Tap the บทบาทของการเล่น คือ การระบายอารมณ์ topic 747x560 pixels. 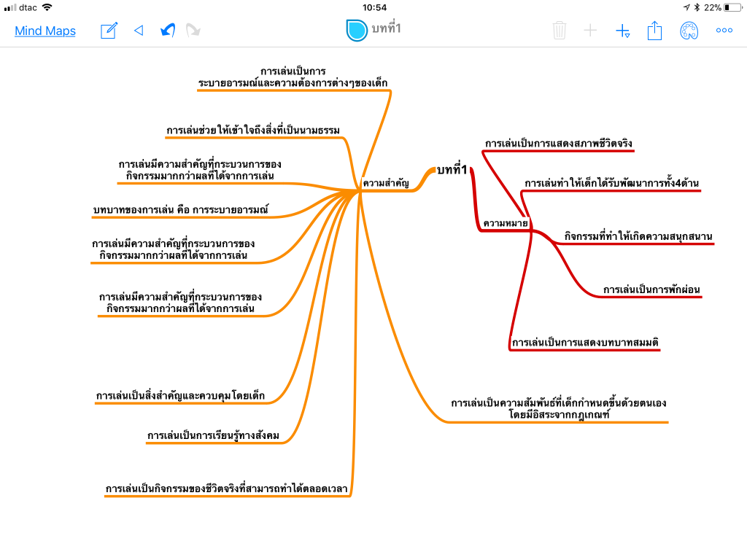tap(181, 210)
